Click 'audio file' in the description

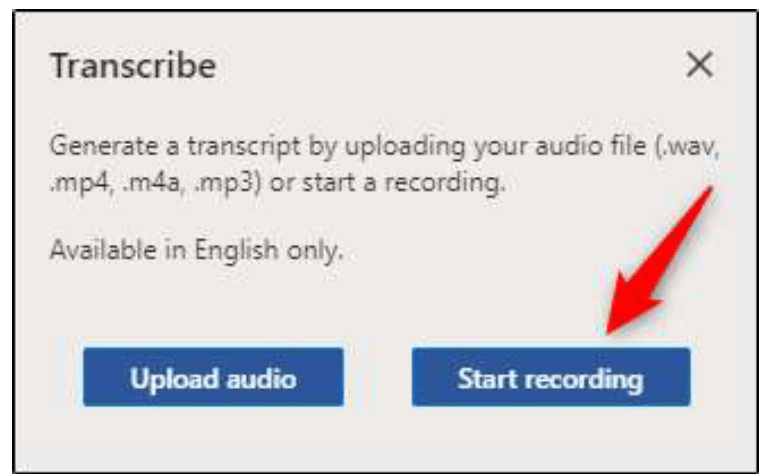point(590,146)
